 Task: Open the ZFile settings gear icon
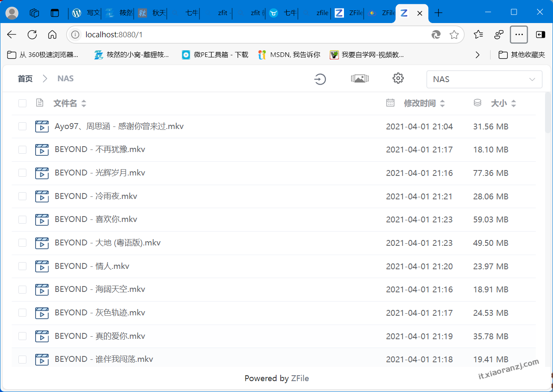tap(398, 78)
